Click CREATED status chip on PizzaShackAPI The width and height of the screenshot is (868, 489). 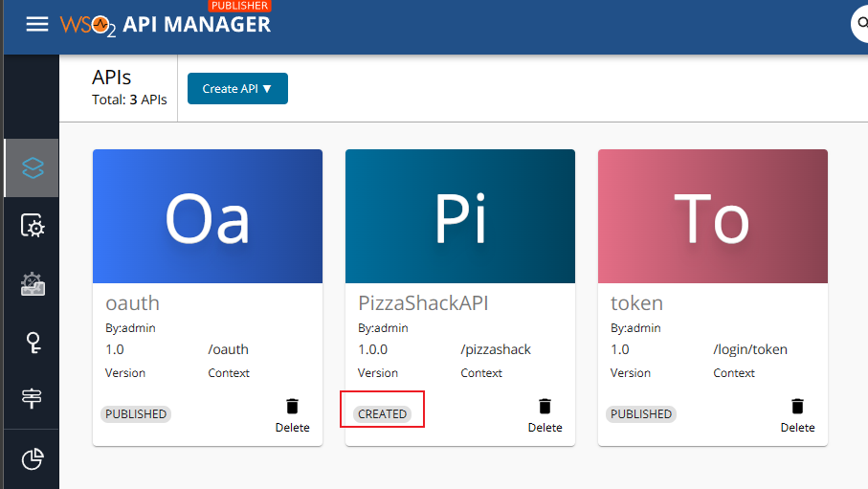(x=382, y=414)
